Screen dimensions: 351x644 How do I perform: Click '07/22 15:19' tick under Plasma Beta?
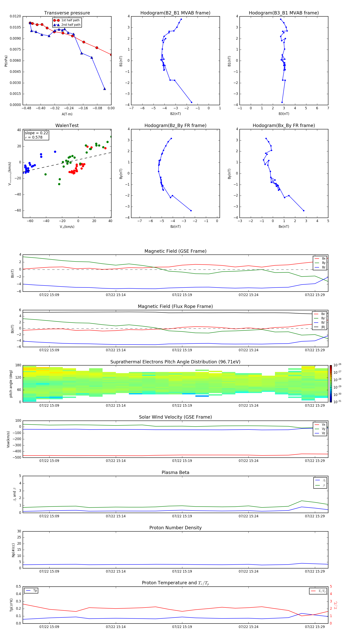[182, 516]
